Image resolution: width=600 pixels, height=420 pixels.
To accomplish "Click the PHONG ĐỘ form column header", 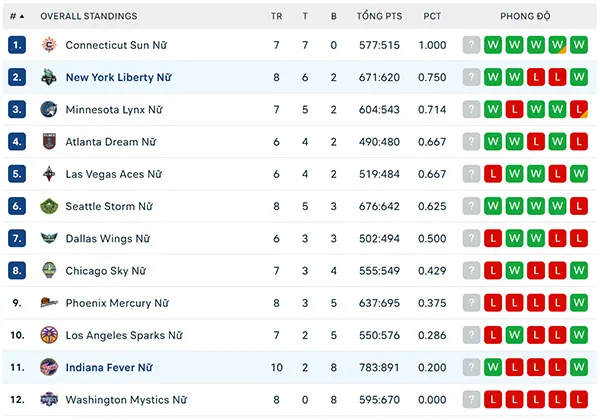I will tap(525, 16).
